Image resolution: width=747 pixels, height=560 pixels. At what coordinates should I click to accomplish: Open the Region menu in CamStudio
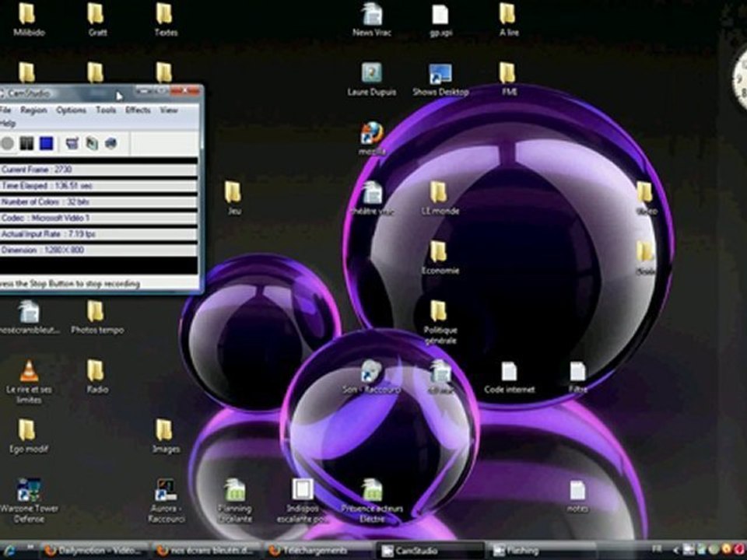33,110
